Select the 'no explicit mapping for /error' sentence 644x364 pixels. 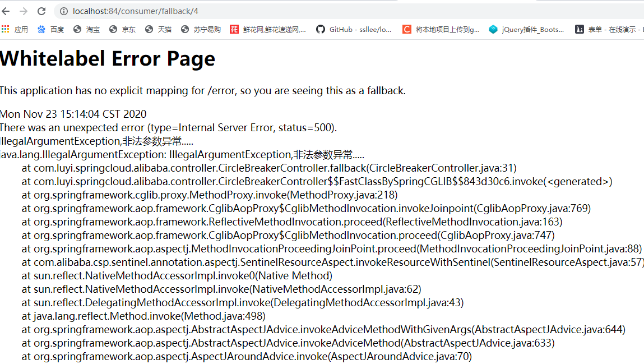tap(203, 90)
